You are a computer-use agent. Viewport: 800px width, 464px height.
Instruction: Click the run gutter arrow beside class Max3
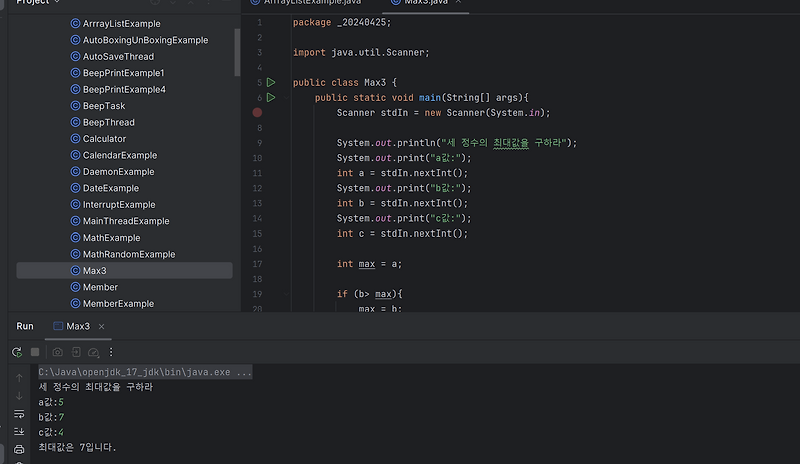pyautogui.click(x=271, y=82)
